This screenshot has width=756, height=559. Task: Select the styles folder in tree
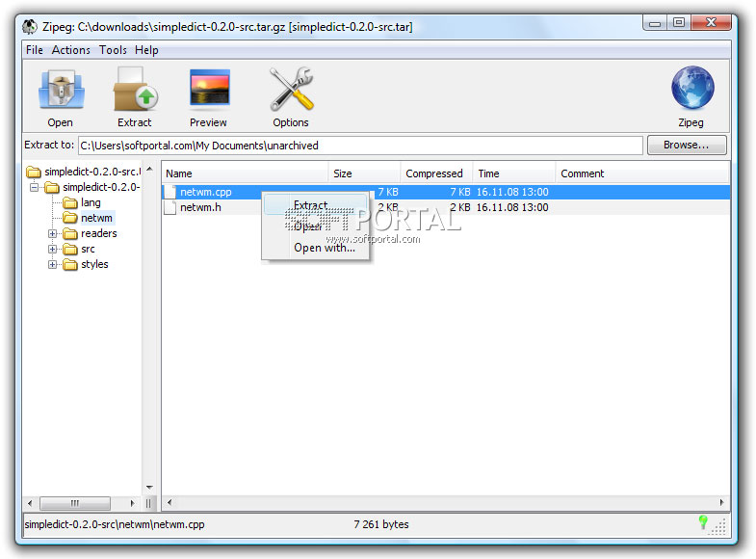[x=94, y=264]
